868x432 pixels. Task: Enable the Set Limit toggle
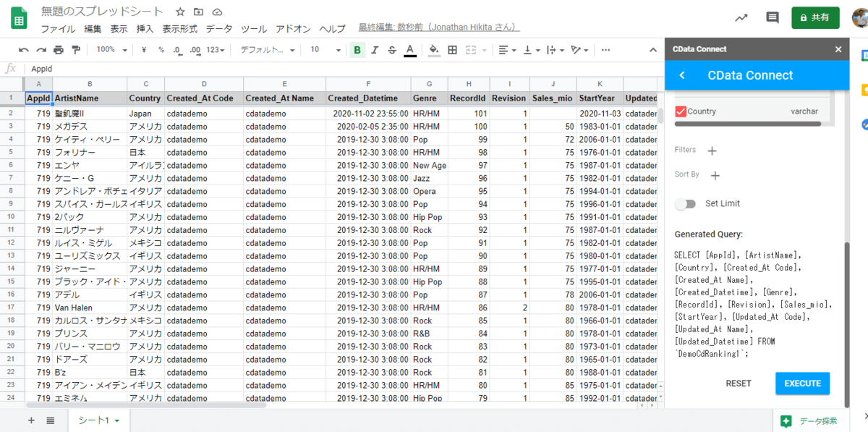[685, 204]
